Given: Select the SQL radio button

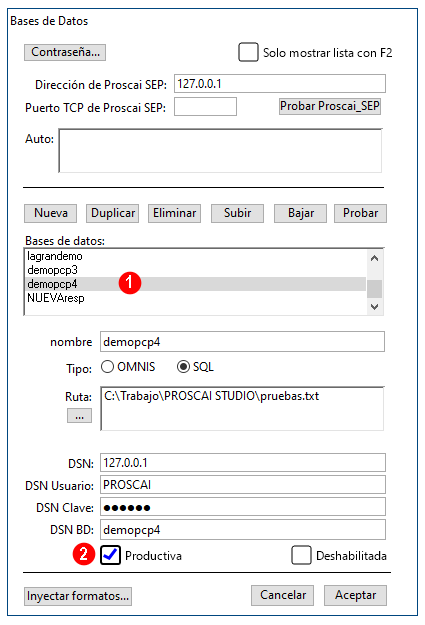Looking at the screenshot, I should pos(183,367).
